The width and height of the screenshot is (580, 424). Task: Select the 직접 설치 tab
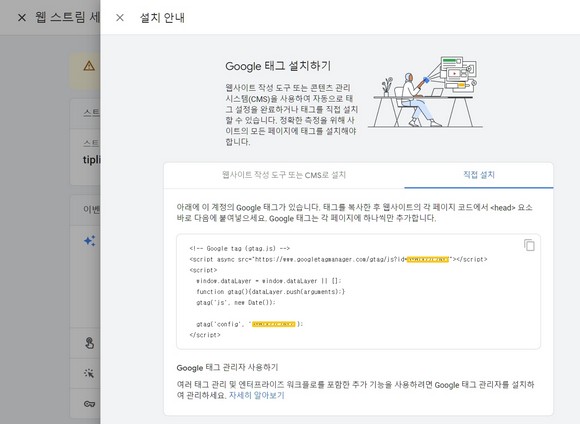(479, 175)
